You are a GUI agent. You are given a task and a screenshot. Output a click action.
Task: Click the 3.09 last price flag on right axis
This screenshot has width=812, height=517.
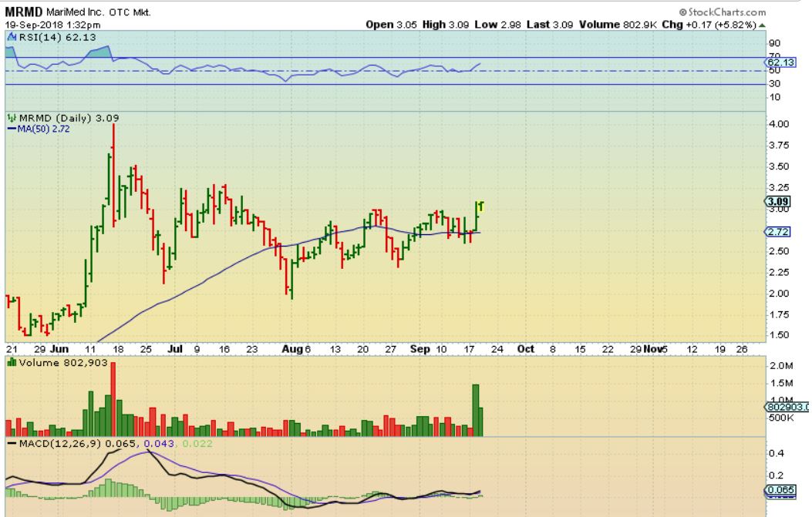click(x=776, y=202)
